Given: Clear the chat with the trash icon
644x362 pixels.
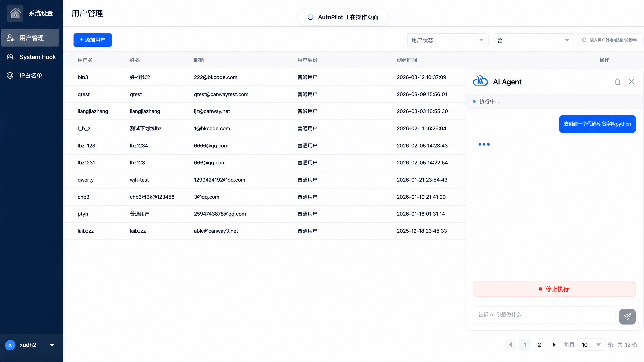Looking at the screenshot, I should click(618, 82).
